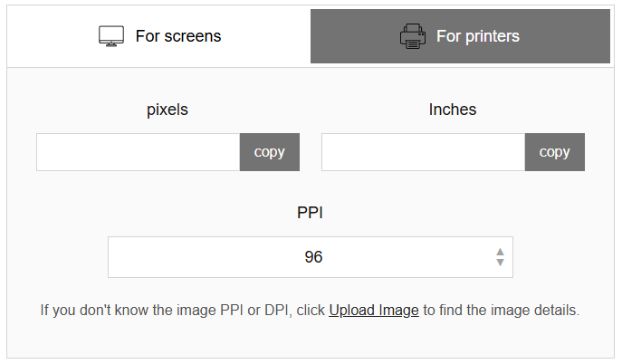622x364 pixels.
Task: Click the word Upload in hint link
Action: [351, 310]
